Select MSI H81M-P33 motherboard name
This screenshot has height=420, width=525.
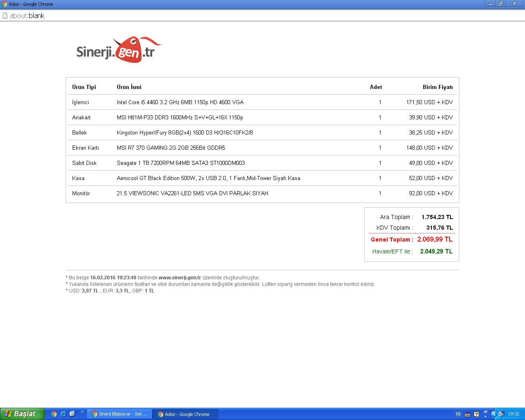[x=180, y=117]
